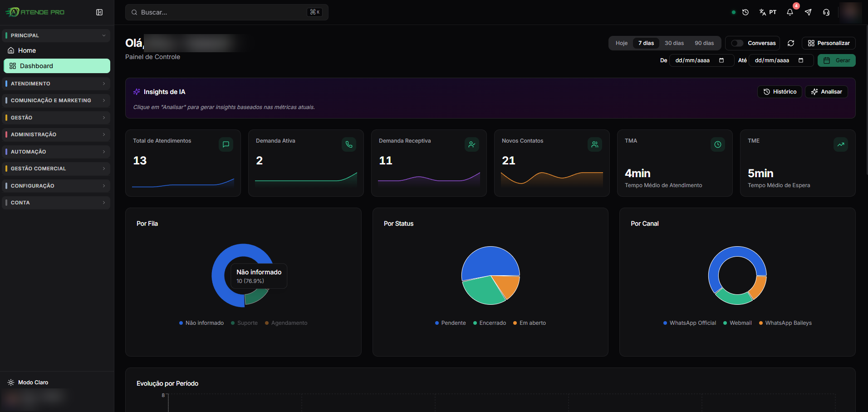The width and height of the screenshot is (868, 412).
Task: Click the Insights de IA sparkle icon
Action: (x=137, y=92)
